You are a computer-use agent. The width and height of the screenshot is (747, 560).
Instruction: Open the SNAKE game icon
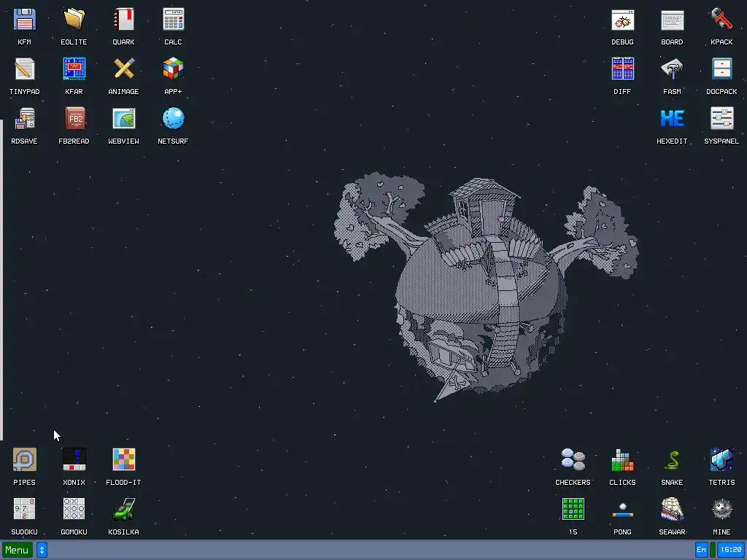[x=672, y=460]
